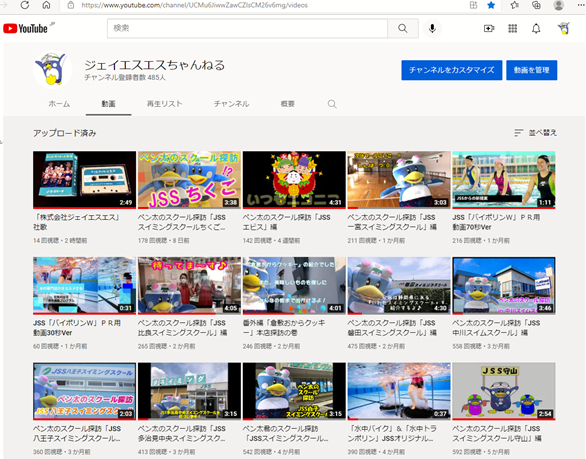Switch to the ホーム tab
Viewport: 586px width, 459px height.
[x=59, y=104]
